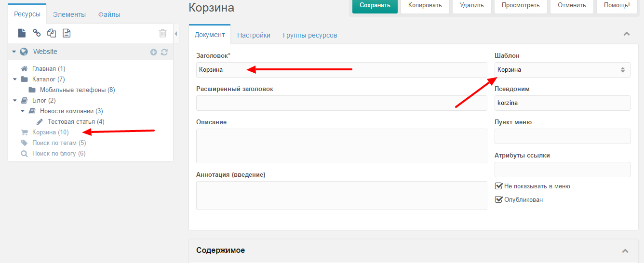Image resolution: width=644 pixels, height=263 pixels.
Task: Collapse the Новости компании node
Action: [x=23, y=111]
